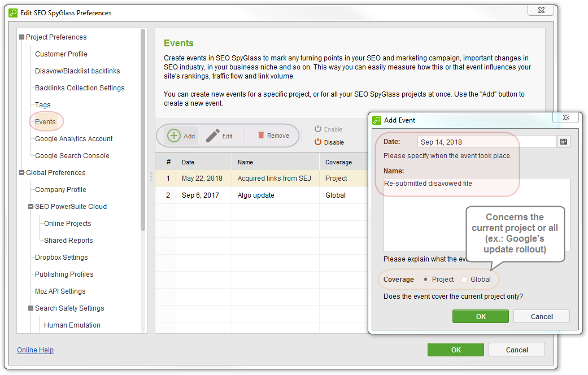Collapse the Global Preferences tree node
This screenshot has width=588, height=375.
coord(22,172)
